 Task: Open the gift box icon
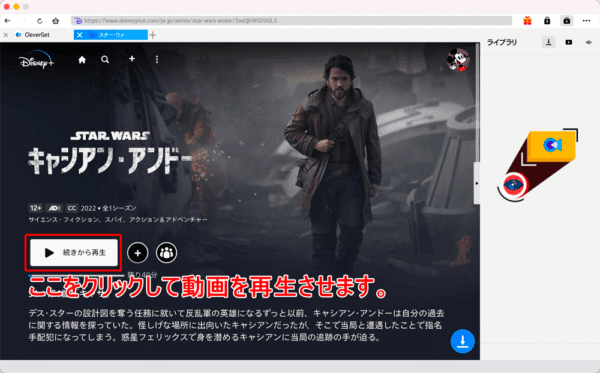[x=527, y=21]
